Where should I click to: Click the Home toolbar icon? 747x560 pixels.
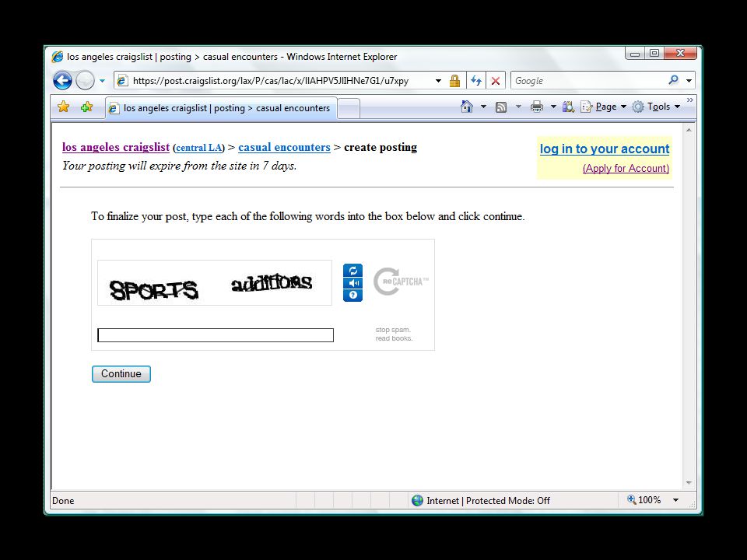467,107
